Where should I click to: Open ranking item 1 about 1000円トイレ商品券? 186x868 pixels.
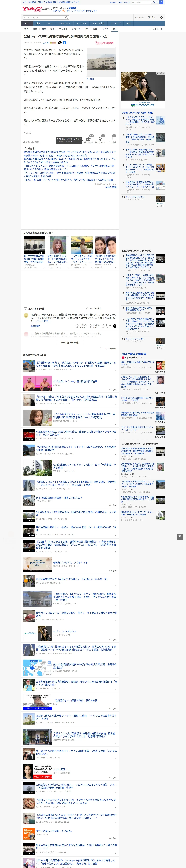point(140,121)
